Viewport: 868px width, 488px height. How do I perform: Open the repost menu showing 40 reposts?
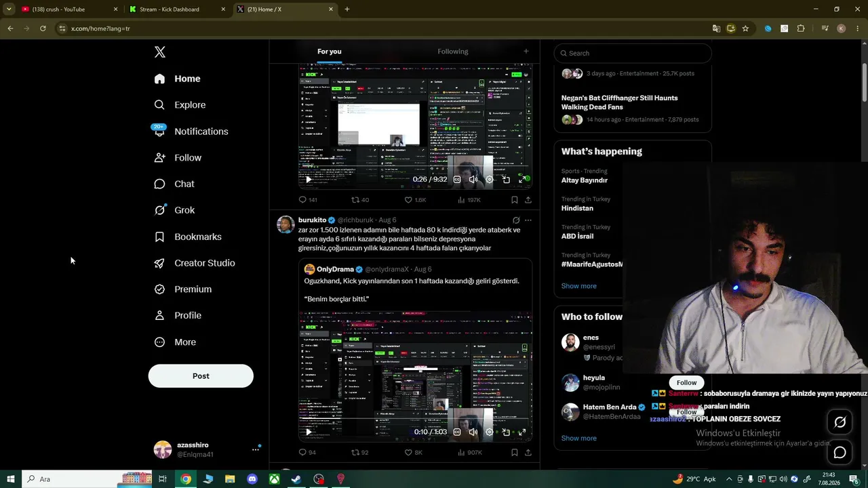pos(360,200)
